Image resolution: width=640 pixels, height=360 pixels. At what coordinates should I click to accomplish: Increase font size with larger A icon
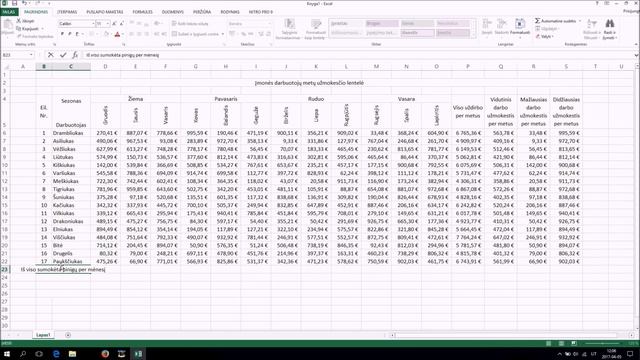pyautogui.click(x=114, y=24)
